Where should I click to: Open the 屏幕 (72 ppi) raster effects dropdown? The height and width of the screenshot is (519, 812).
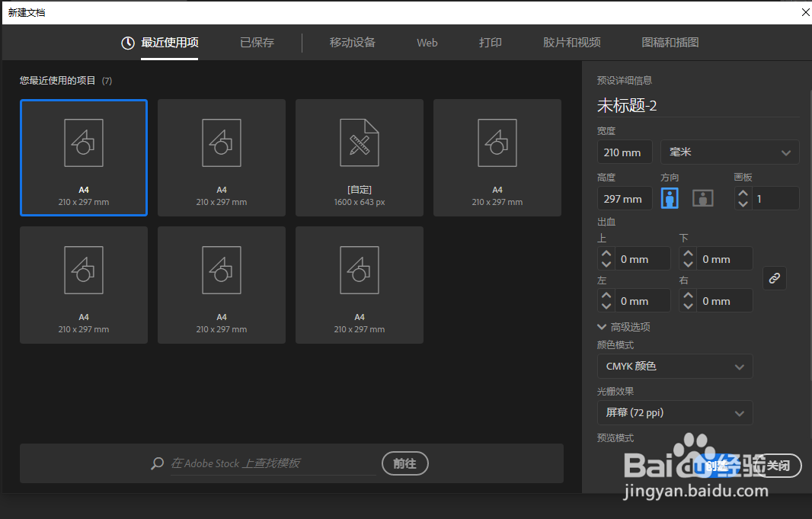[x=675, y=413]
